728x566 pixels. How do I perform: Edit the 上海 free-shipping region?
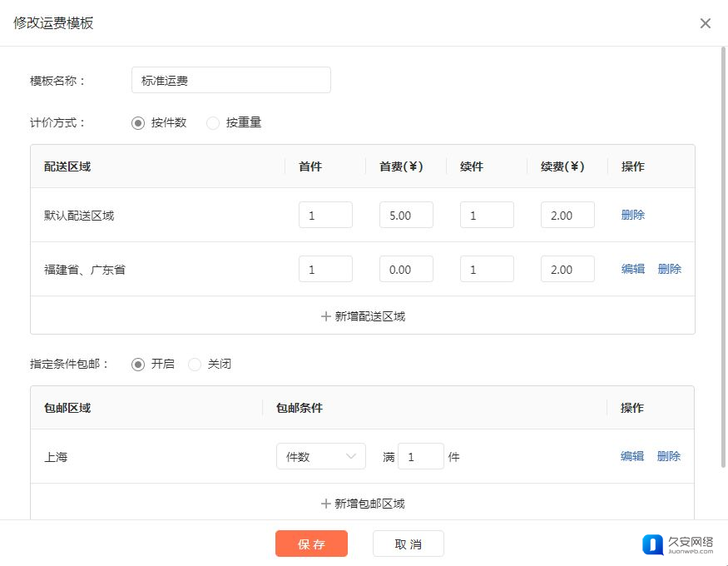(x=631, y=456)
